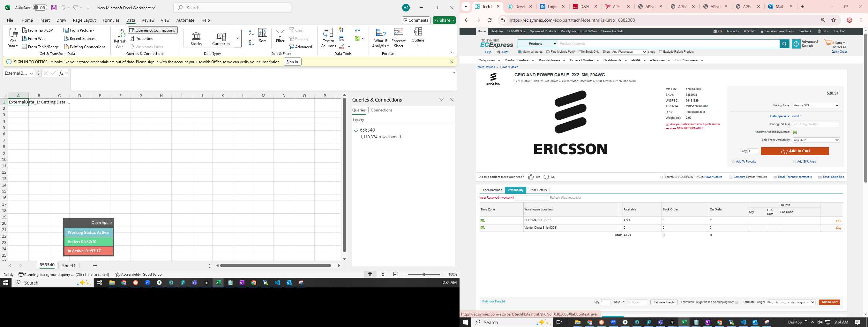Screen dimensions: 868x327
Task: Click the Excel vertical scrollbar thumb
Action: click(x=344, y=175)
